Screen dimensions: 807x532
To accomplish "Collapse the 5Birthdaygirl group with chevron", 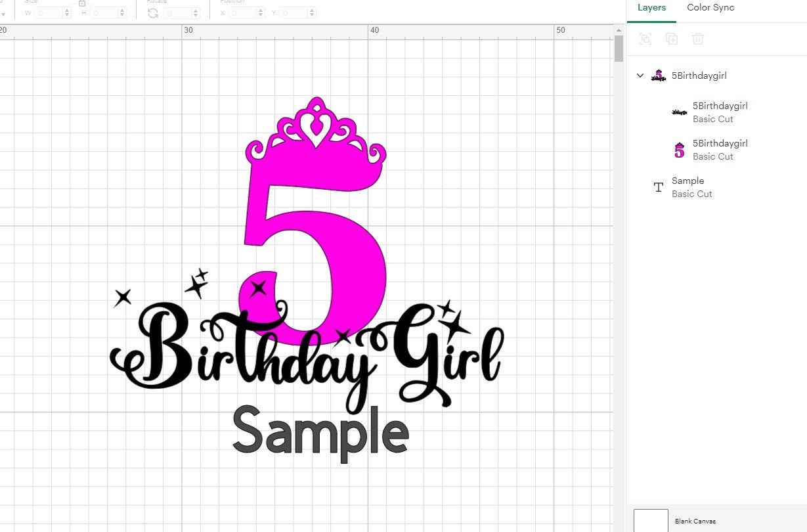I will (640, 76).
